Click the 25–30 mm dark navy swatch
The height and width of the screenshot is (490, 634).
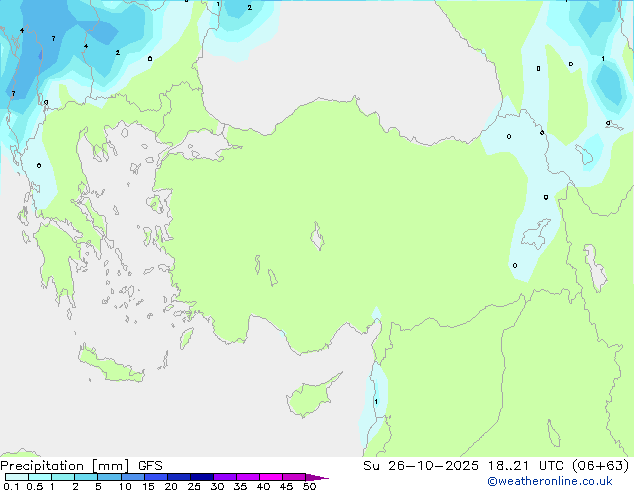pos(201,477)
